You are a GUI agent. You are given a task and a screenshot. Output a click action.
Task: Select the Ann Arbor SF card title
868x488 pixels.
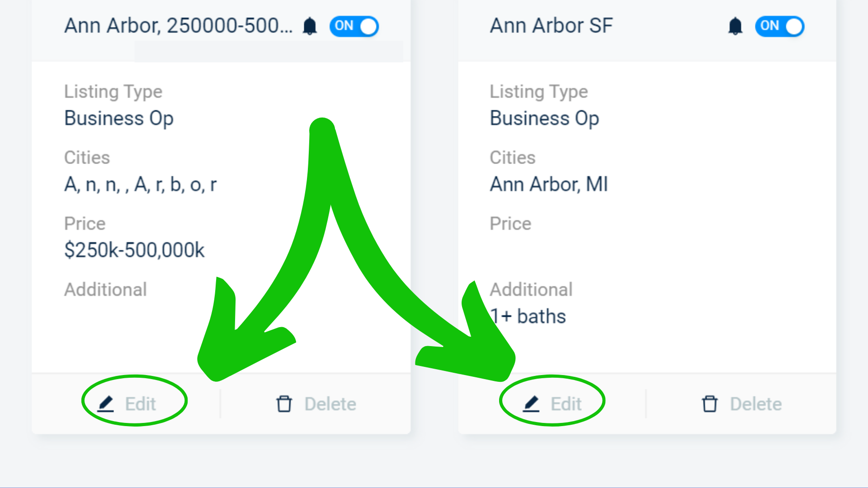coord(552,25)
